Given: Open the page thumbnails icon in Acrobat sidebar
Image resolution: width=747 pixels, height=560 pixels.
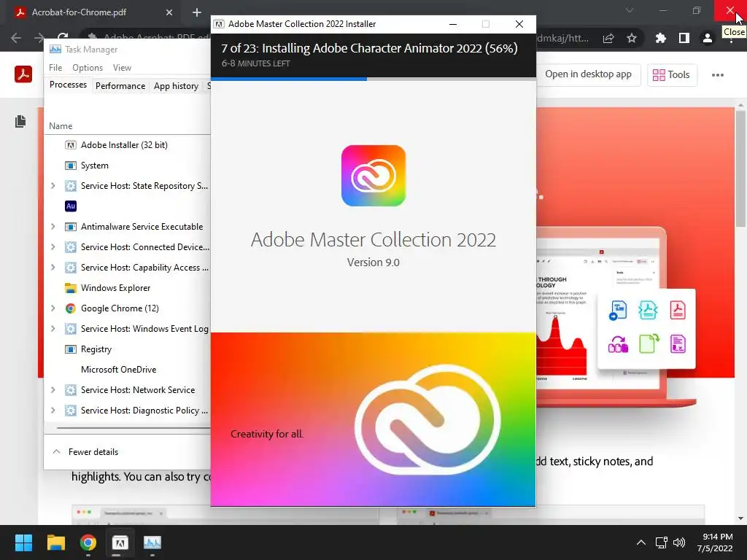Looking at the screenshot, I should coord(20,122).
